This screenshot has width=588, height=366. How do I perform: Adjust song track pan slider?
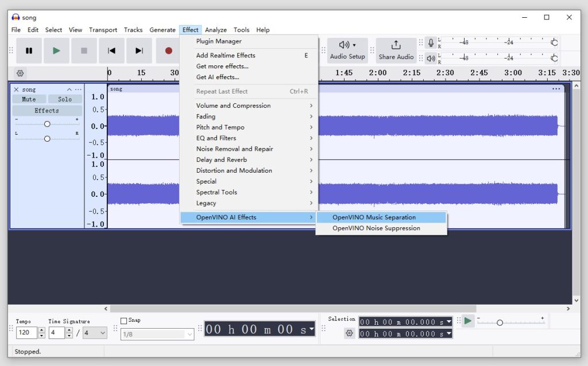point(47,139)
